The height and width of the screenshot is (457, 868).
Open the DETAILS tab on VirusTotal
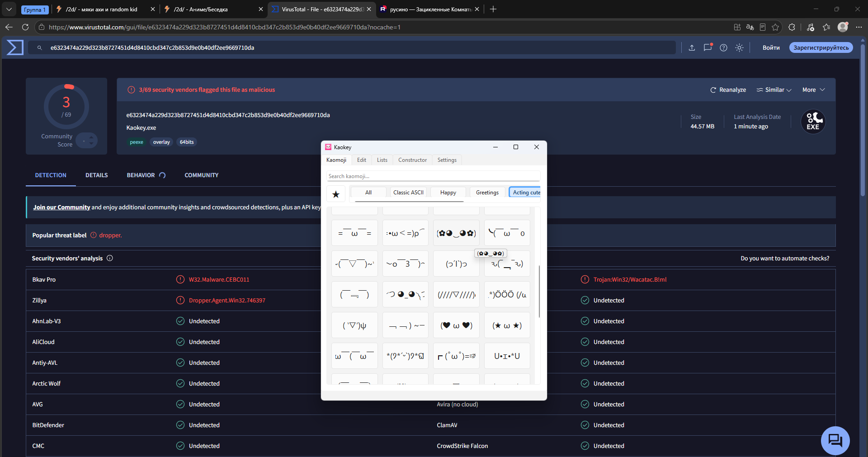[97, 175]
